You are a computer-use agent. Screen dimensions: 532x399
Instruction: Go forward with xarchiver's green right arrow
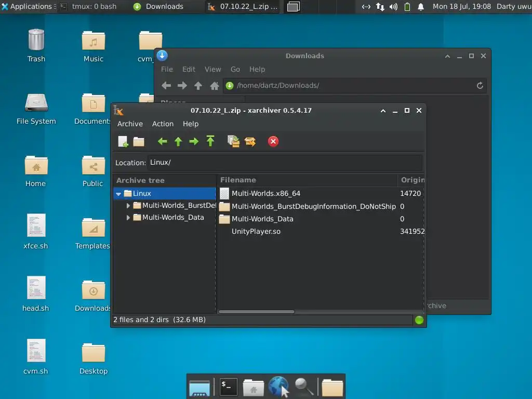click(x=194, y=141)
